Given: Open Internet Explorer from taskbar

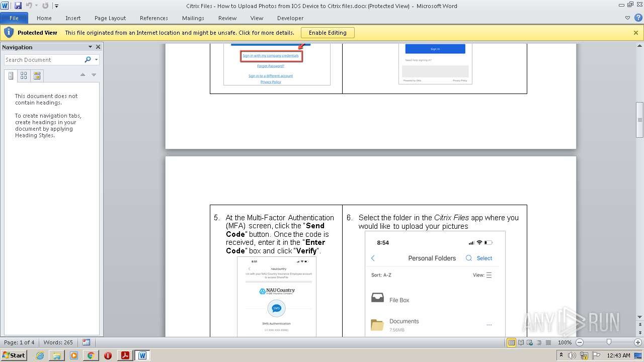Looking at the screenshot, I should (x=40, y=355).
